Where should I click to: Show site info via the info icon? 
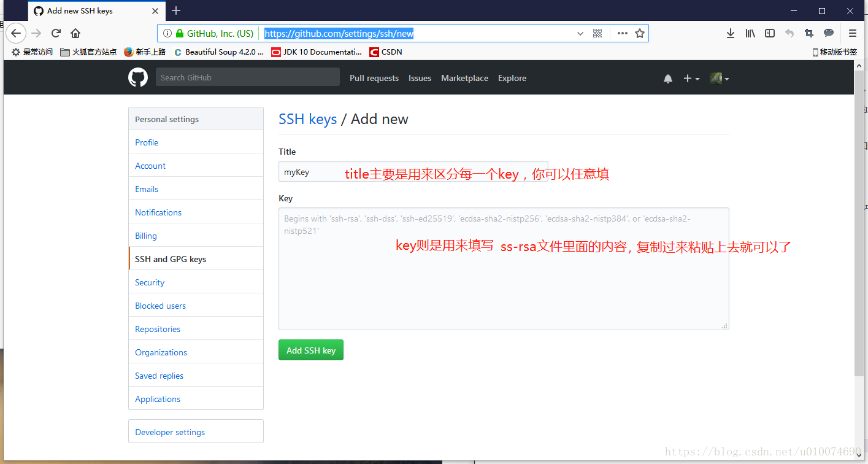(167, 33)
